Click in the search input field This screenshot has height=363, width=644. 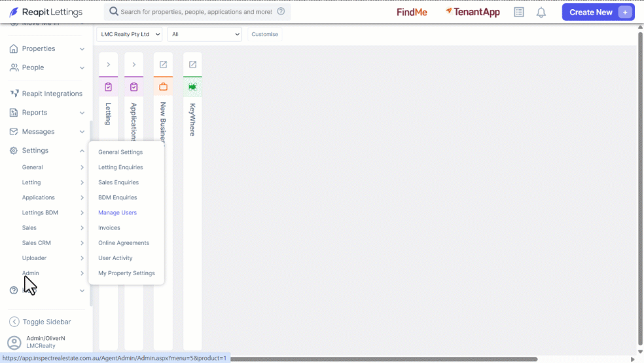point(196,12)
